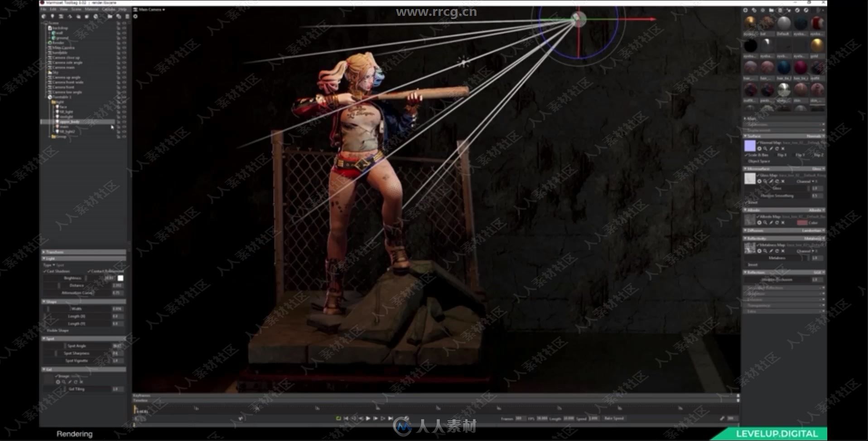
Task: Open the Help menu
Action: [x=122, y=10]
